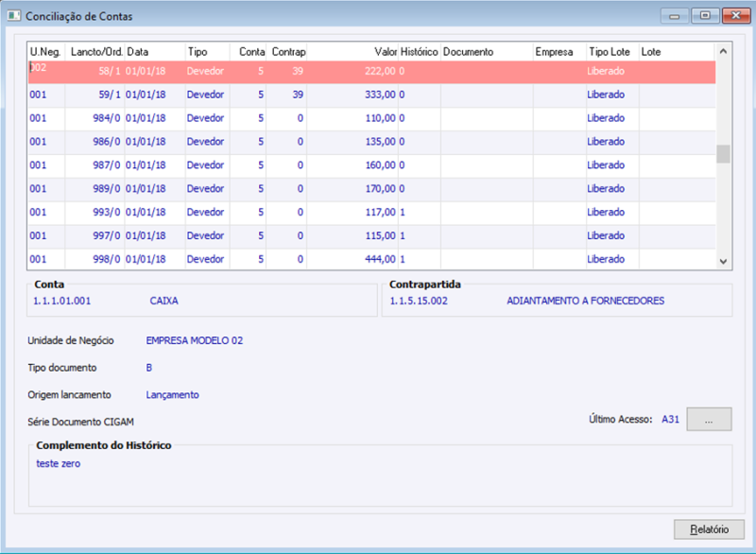The width and height of the screenshot is (756, 554).
Task: Select the row with Lancto 998/0
Action: 371,259
